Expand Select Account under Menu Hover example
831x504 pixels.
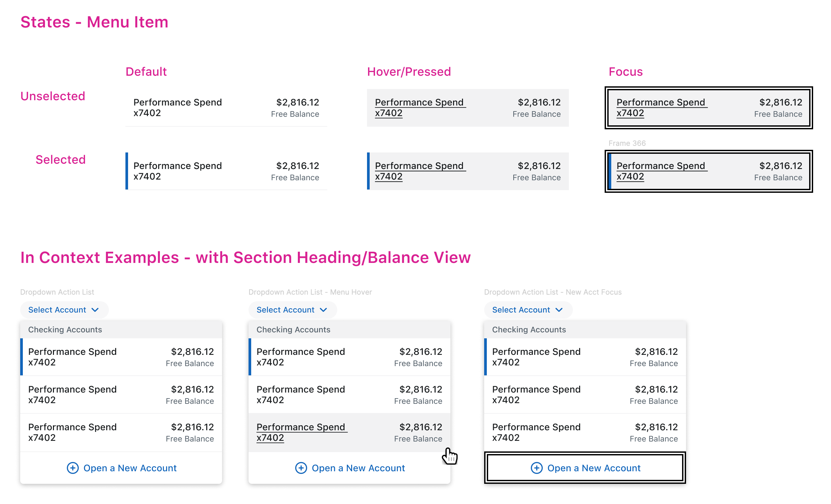pyautogui.click(x=292, y=310)
